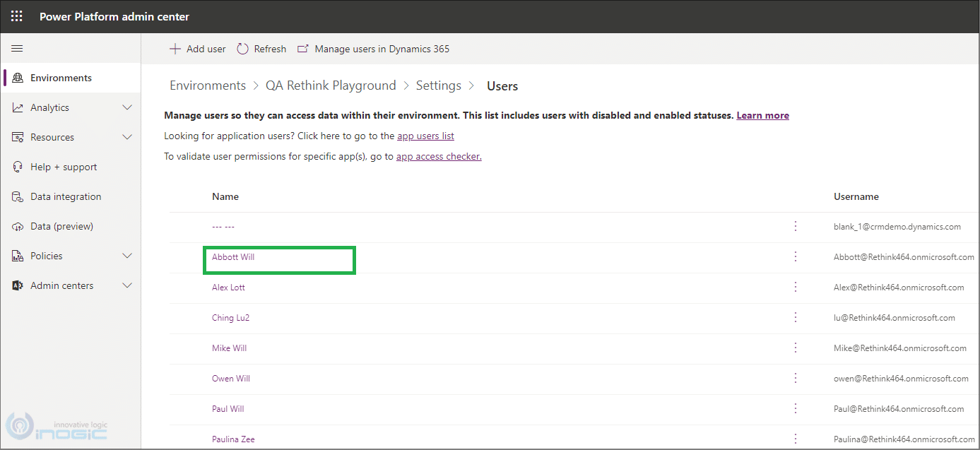Viewport: 980px width, 450px height.
Task: Click the plus icon for Add user
Action: pyautogui.click(x=175, y=49)
